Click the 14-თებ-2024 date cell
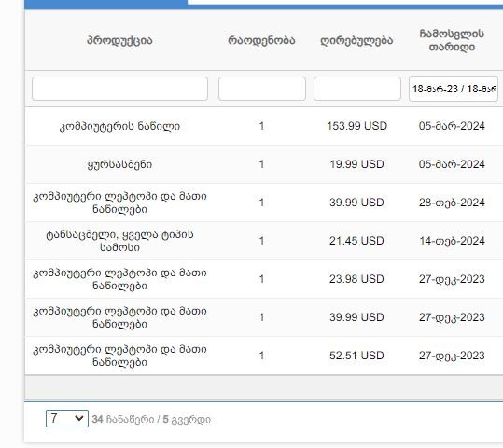 click(452, 241)
